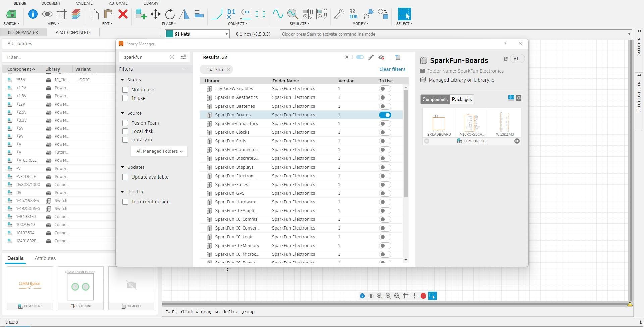Click the Clear filters link
644x327 pixels.
click(392, 69)
